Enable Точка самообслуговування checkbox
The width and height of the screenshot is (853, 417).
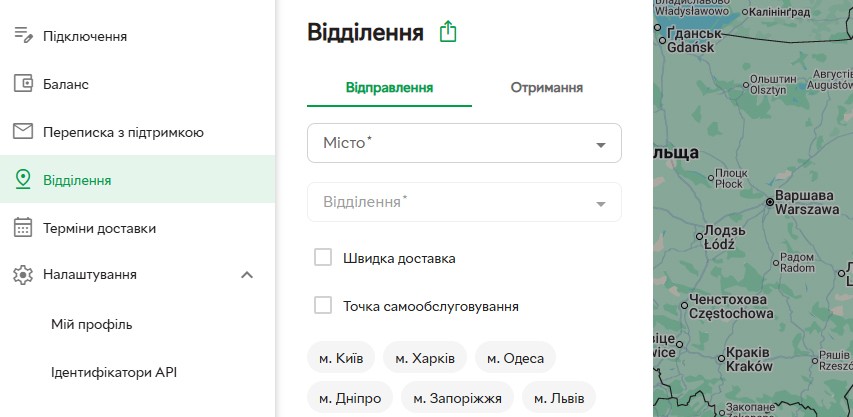[x=323, y=306]
